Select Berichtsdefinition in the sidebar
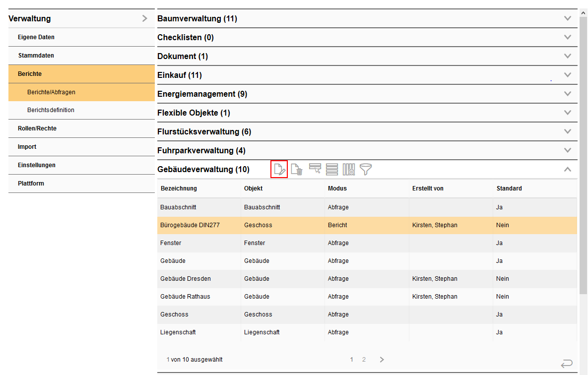 (51, 110)
